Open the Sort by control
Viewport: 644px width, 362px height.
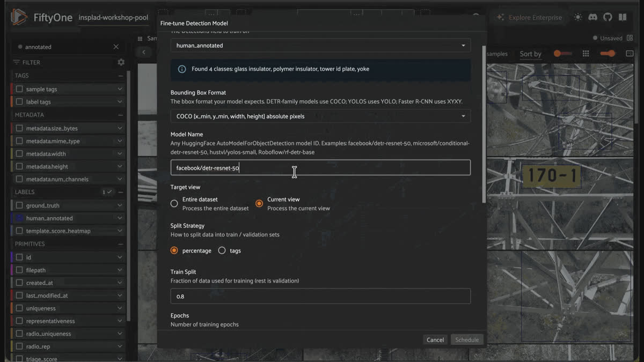click(x=530, y=54)
